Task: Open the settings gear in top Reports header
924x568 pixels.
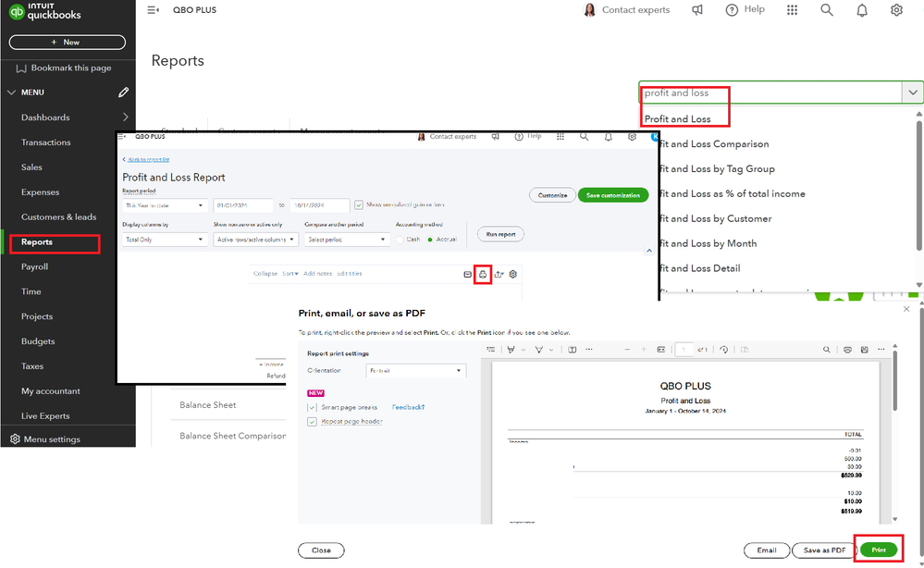Action: coord(896,10)
